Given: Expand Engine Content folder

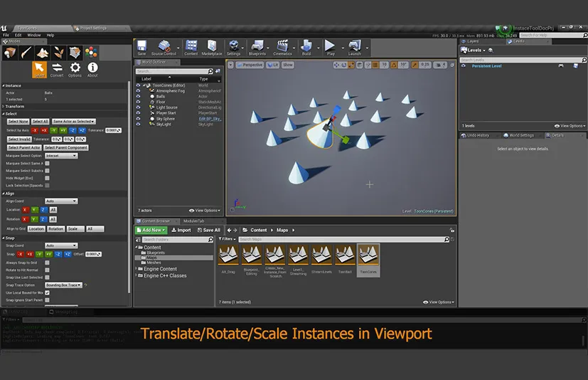Looking at the screenshot, I should [137, 269].
